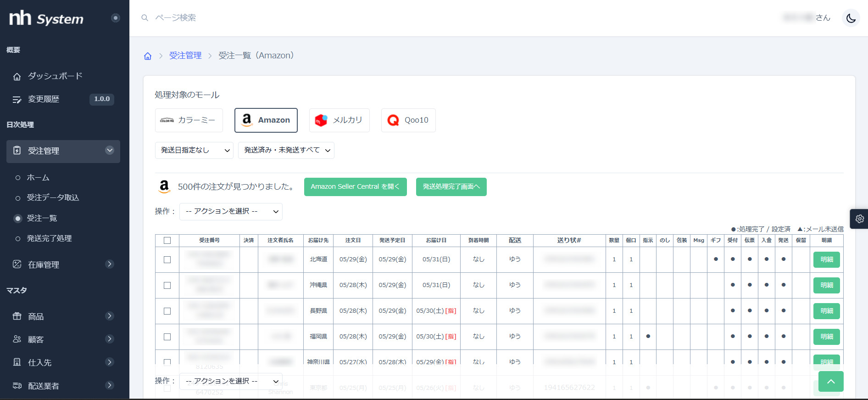The height and width of the screenshot is (400, 868).
Task: Select the カラーミー mall button
Action: [189, 120]
